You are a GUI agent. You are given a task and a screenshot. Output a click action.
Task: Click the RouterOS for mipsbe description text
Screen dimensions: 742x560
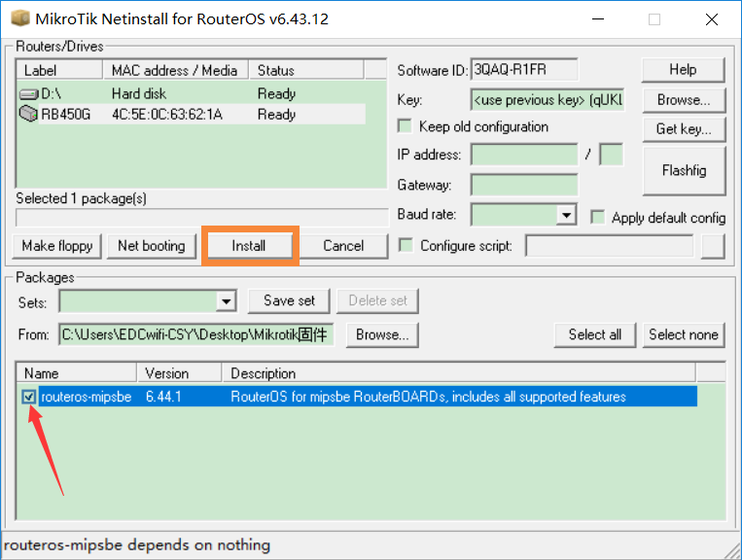(x=428, y=397)
